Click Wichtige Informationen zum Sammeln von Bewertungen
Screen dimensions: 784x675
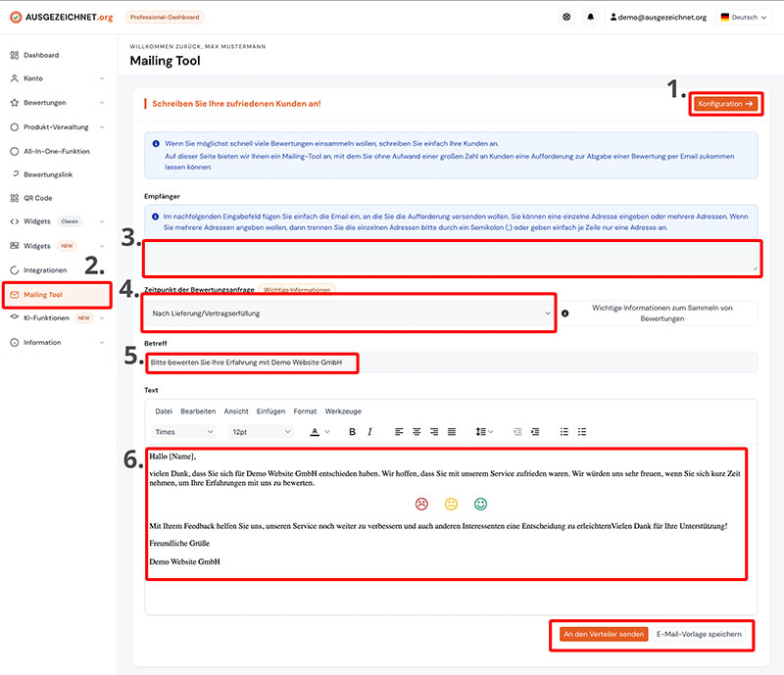(662, 313)
